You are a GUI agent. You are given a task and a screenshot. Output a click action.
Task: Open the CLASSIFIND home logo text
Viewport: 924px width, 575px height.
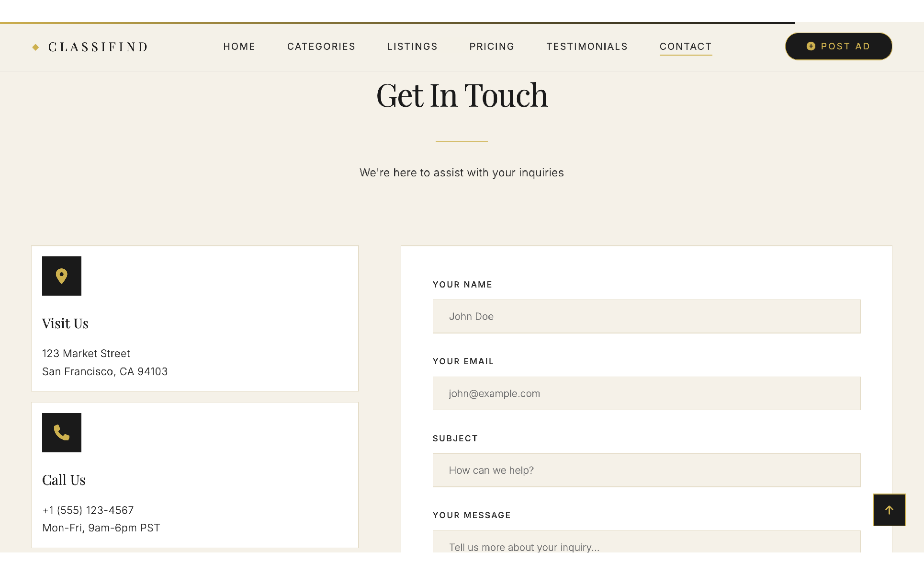click(x=98, y=47)
